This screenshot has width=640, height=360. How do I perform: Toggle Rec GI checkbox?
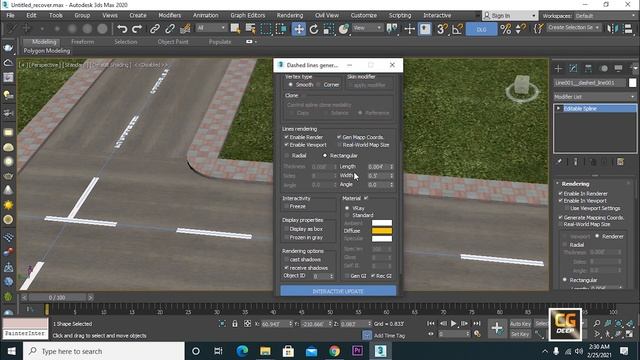(373, 276)
